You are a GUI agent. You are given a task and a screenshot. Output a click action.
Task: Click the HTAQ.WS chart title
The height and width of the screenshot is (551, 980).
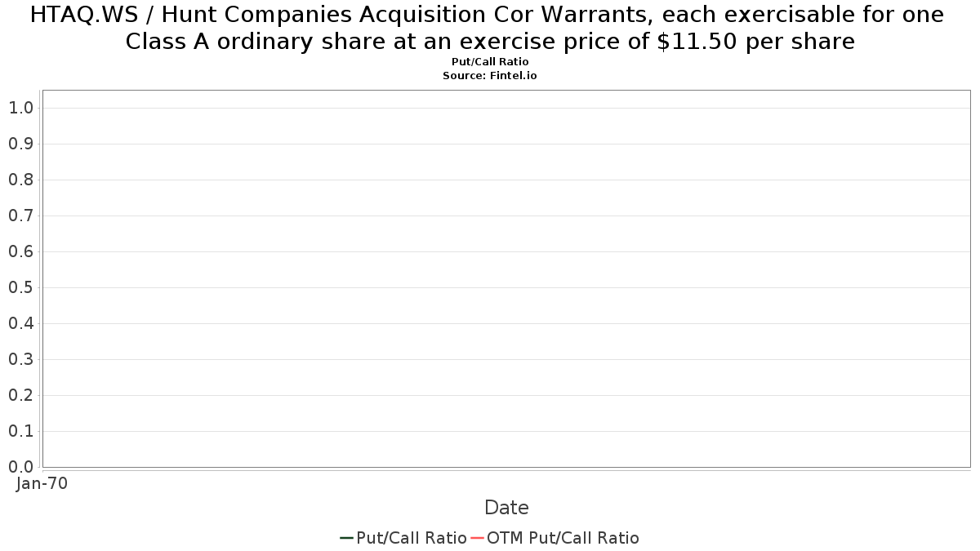pyautogui.click(x=490, y=28)
